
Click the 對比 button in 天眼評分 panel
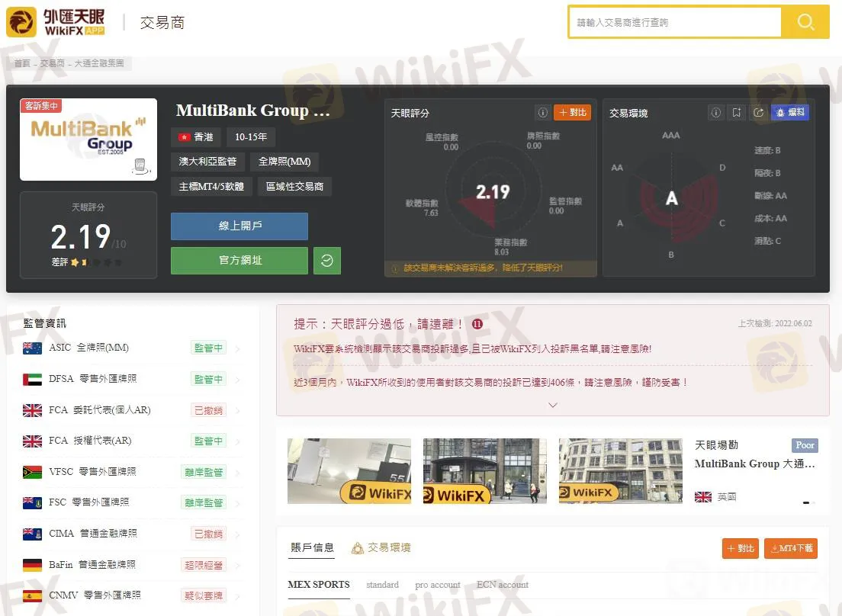pos(573,113)
